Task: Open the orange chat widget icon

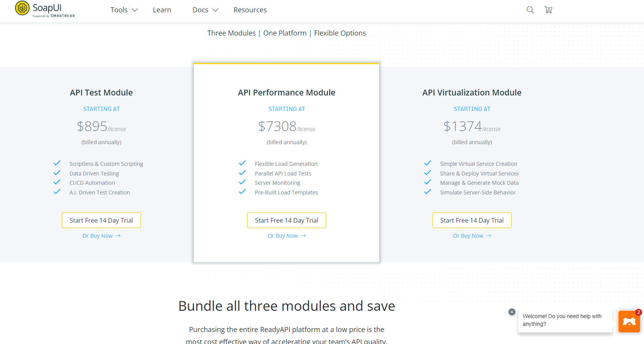Action: [x=629, y=322]
